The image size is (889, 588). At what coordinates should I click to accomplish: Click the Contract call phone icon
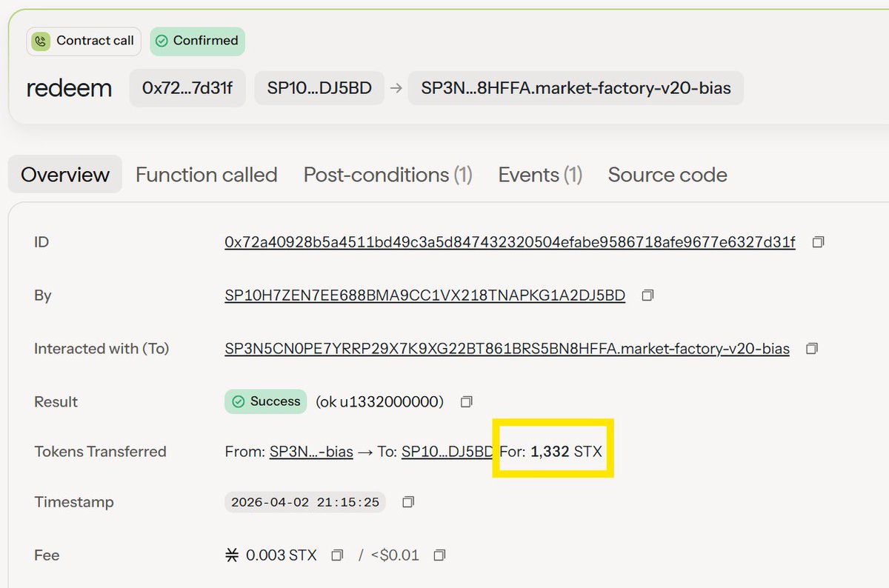41,41
